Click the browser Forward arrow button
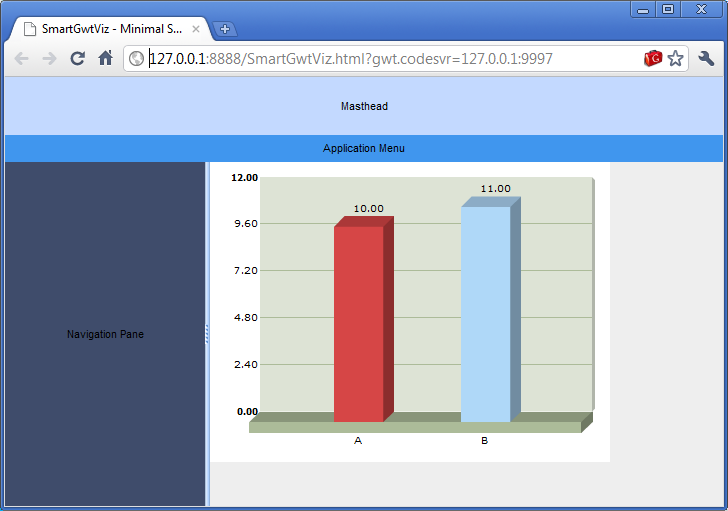 point(49,59)
